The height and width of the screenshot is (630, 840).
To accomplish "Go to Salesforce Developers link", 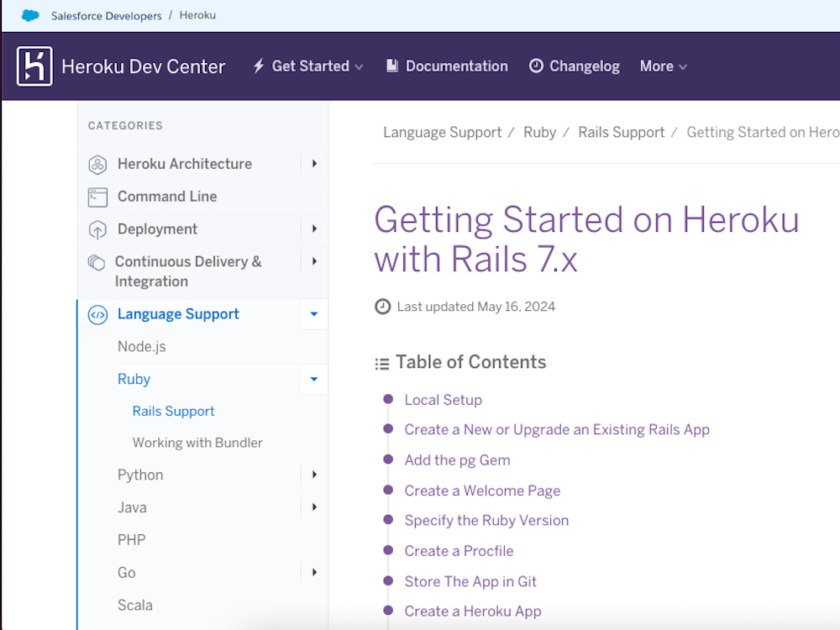I will point(106,15).
